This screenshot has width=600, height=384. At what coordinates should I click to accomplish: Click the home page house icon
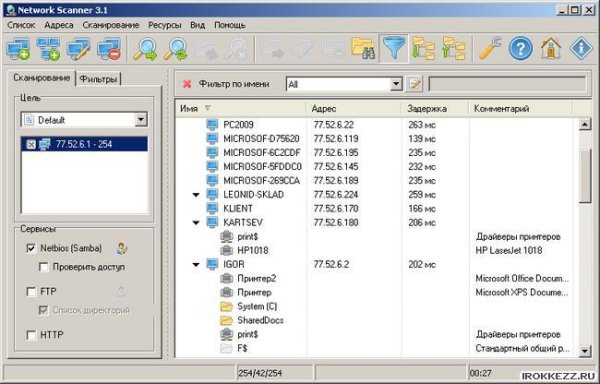[x=551, y=49]
